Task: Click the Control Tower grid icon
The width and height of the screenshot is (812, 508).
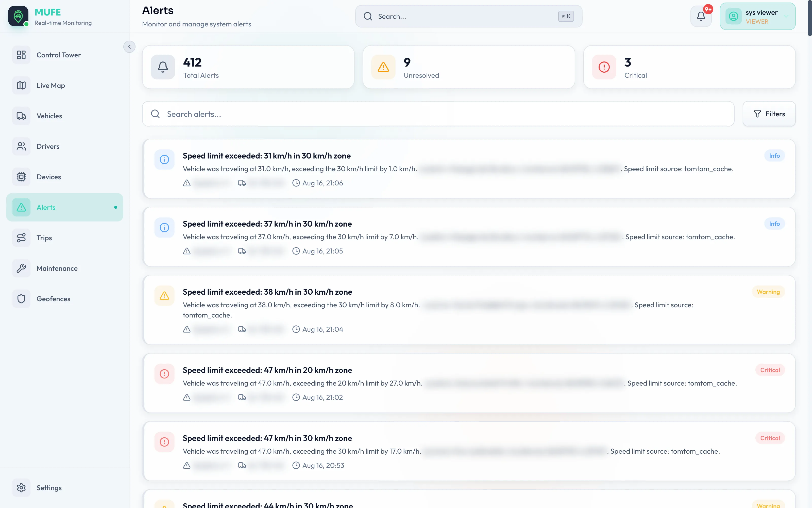Action: pyautogui.click(x=22, y=55)
